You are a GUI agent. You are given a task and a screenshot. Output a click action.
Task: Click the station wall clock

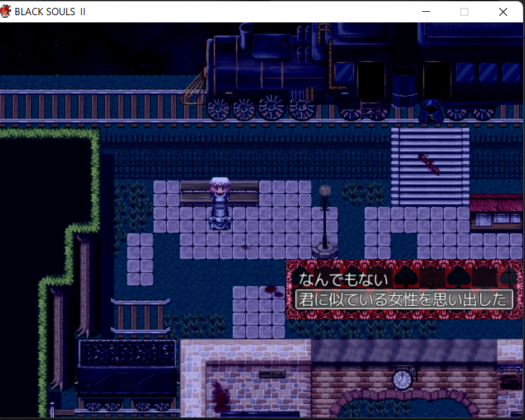[x=403, y=378]
